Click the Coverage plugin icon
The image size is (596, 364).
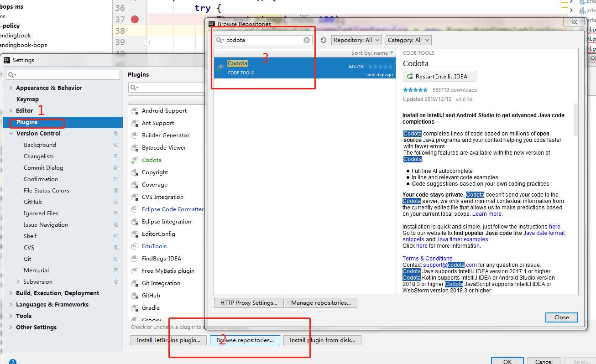135,185
